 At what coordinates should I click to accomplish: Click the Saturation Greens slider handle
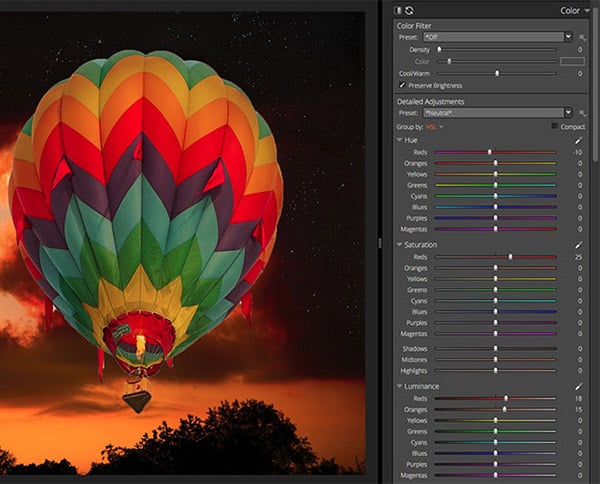496,290
